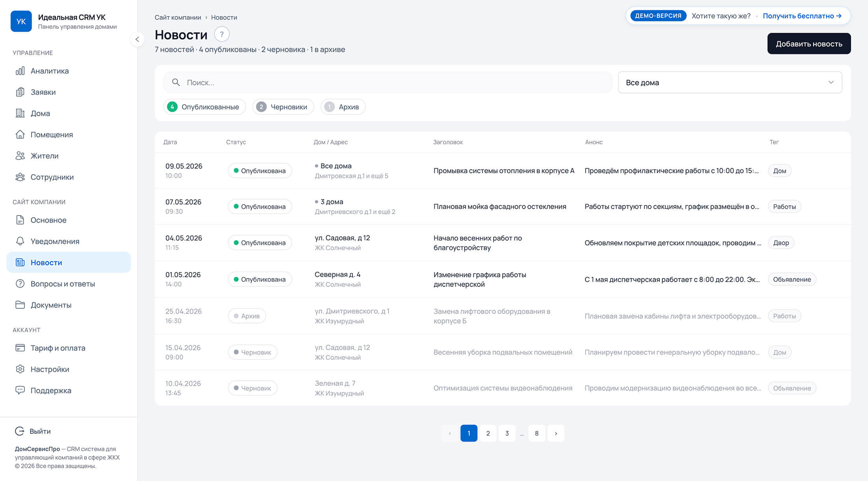Toggle the Архив filter chip
Image resolution: width=868 pixels, height=481 pixels.
[343, 107]
